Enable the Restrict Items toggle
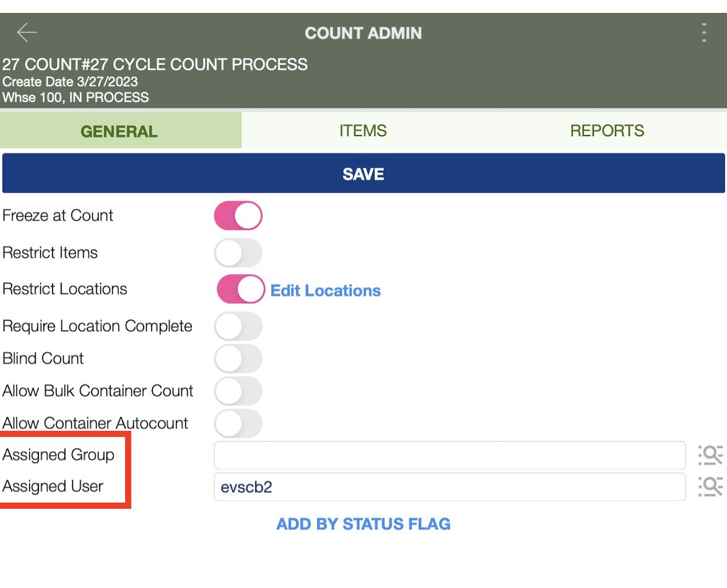The height and width of the screenshot is (588, 727). click(x=238, y=253)
